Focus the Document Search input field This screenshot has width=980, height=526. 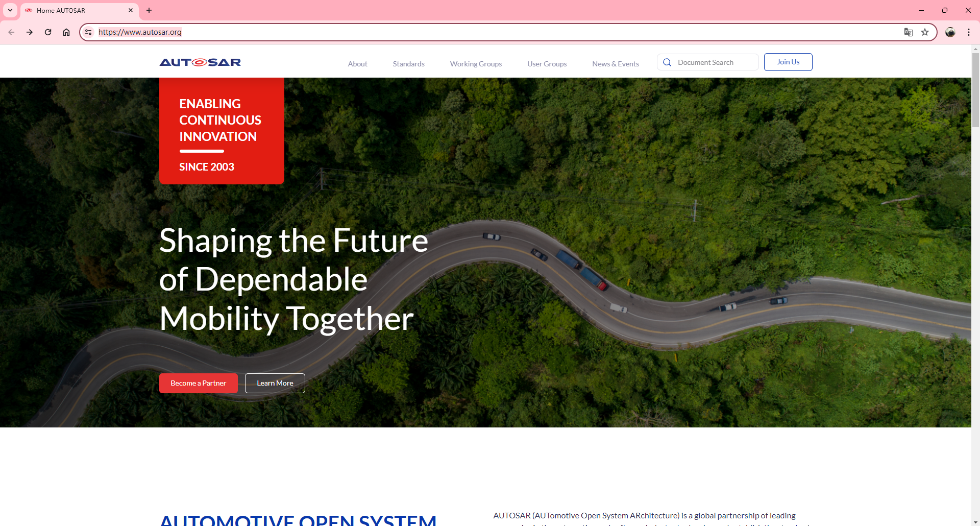tap(715, 62)
